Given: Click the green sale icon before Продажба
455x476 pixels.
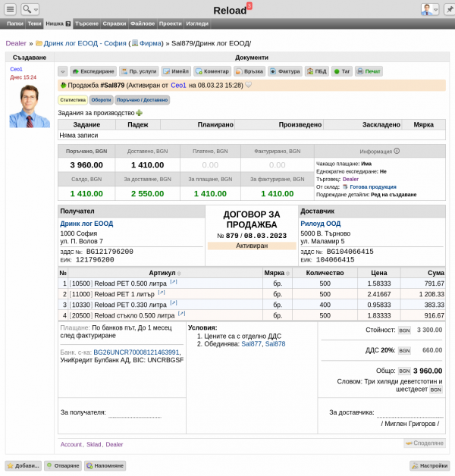Looking at the screenshot, I should [x=63, y=86].
